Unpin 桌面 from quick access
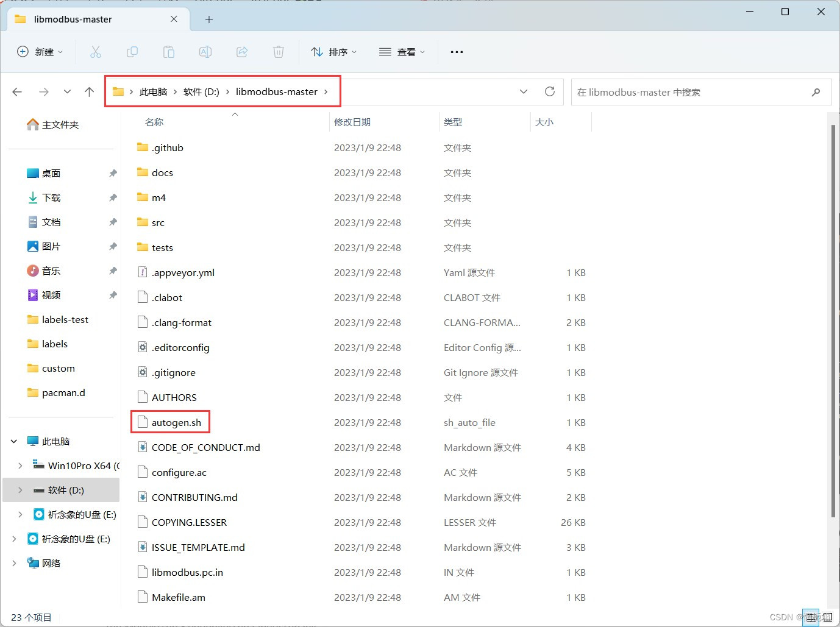The width and height of the screenshot is (840, 627). coord(113,173)
